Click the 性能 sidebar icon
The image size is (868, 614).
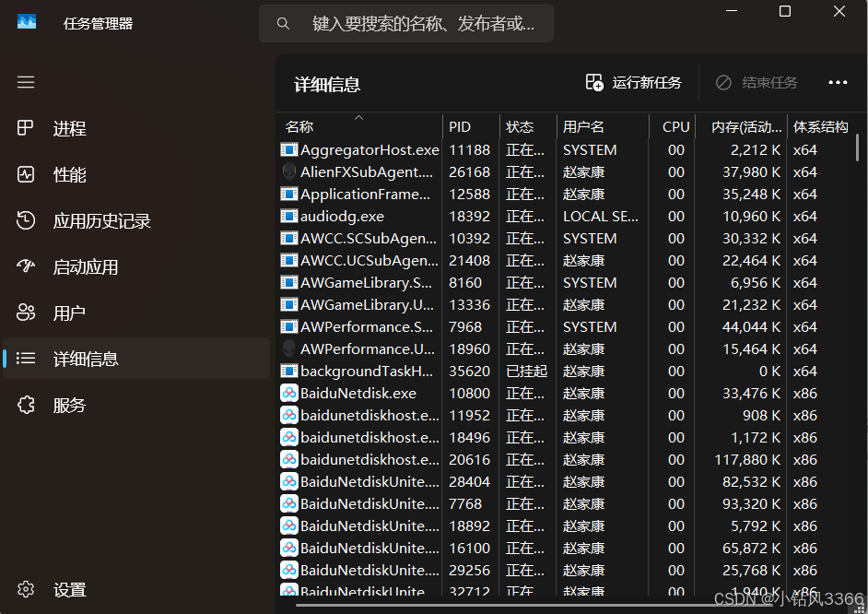pyautogui.click(x=26, y=174)
